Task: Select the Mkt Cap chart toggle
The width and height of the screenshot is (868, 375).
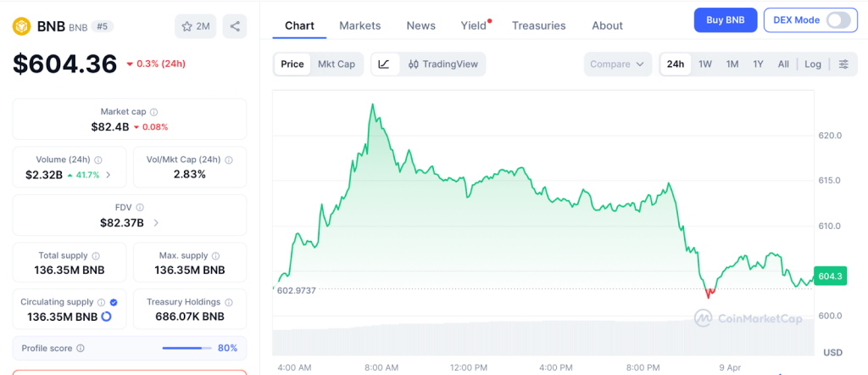Action: tap(337, 64)
